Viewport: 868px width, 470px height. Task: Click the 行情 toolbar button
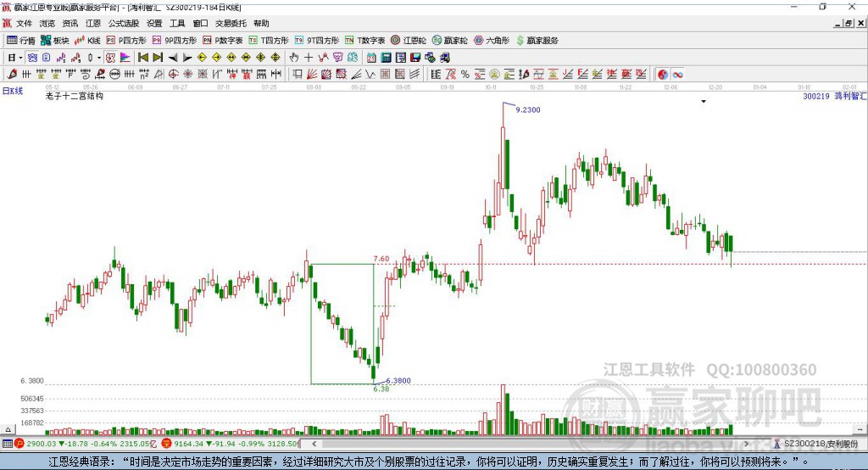21,41
